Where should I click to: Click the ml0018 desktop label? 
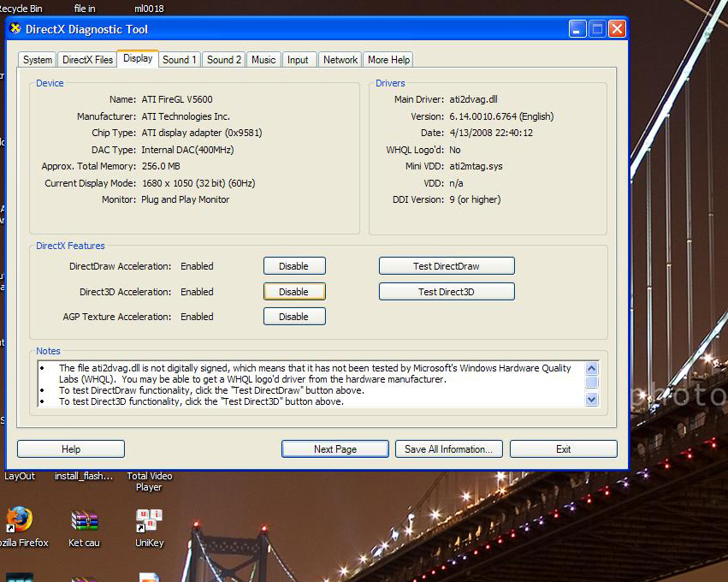[x=149, y=9]
